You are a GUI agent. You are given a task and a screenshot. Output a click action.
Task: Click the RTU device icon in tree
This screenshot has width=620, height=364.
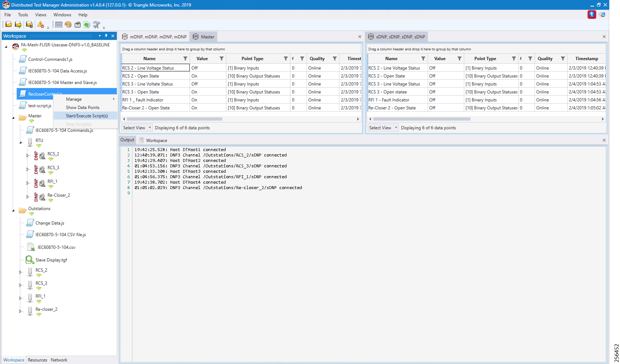[x=30, y=142]
